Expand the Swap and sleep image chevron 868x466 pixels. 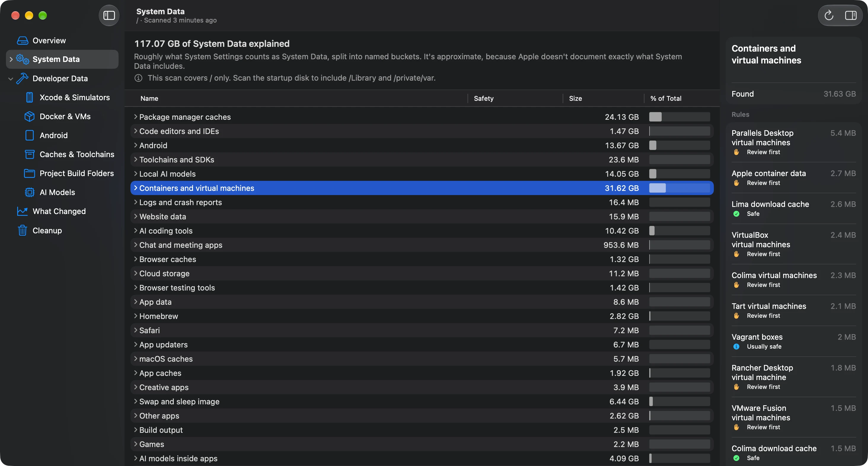(135, 401)
